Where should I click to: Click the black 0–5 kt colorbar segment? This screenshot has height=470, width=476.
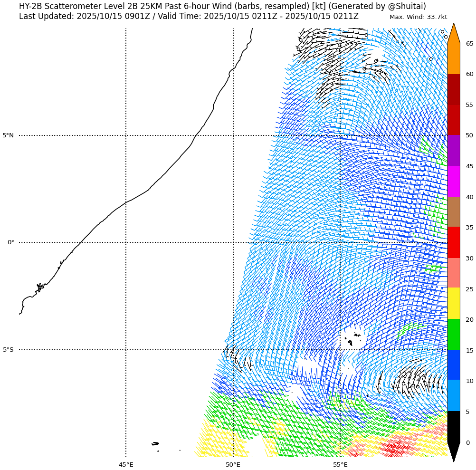454,426
